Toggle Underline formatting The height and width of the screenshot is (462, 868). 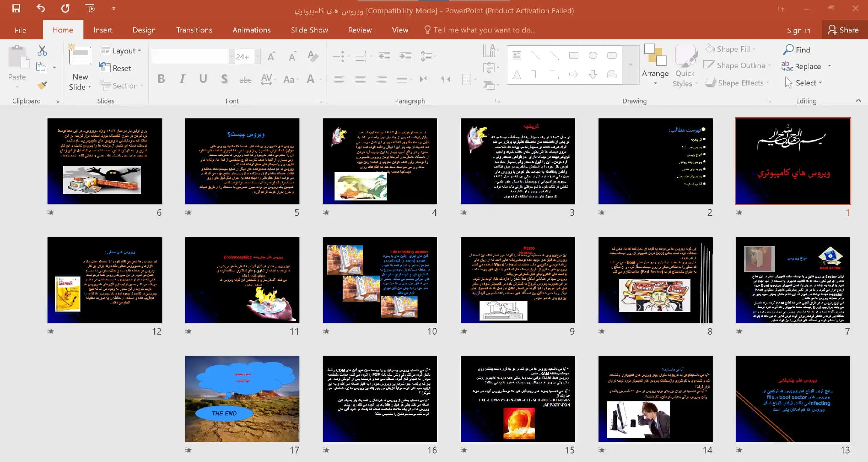(x=203, y=79)
